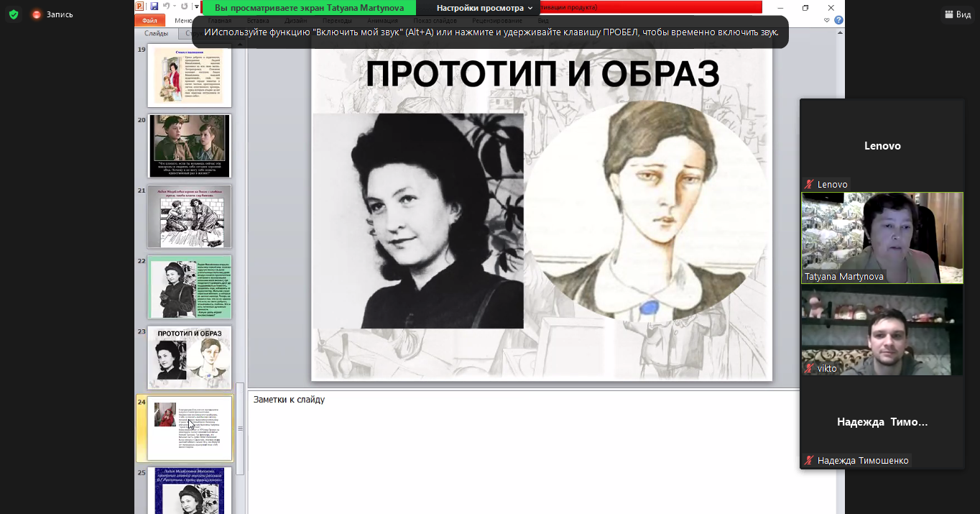Click the red recording indicator dot
Screen dimensions: 980x514
(x=37, y=14)
